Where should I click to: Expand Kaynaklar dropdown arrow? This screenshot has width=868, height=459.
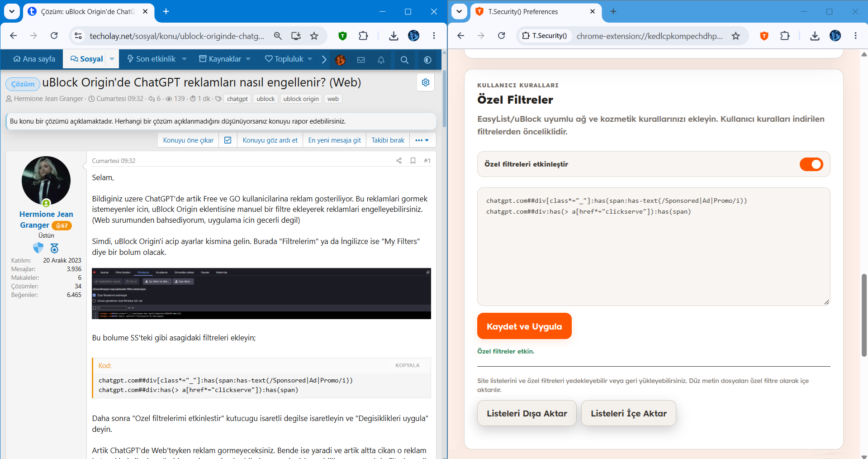(248, 59)
